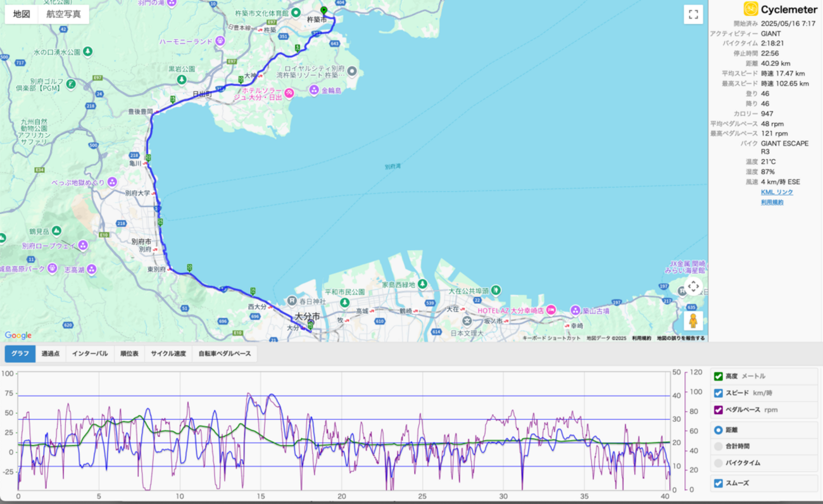
Task: Click キーボード ショートカット on map footer
Action: click(551, 339)
